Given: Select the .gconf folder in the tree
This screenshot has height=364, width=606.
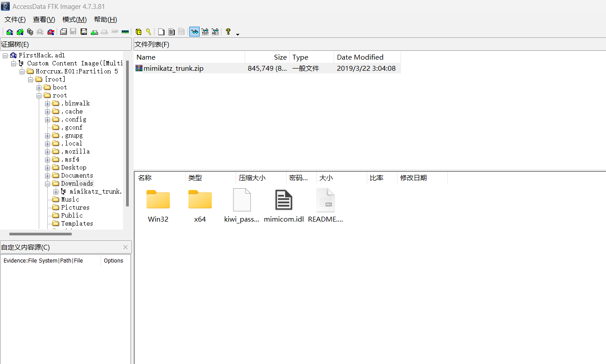Looking at the screenshot, I should pos(72,128).
